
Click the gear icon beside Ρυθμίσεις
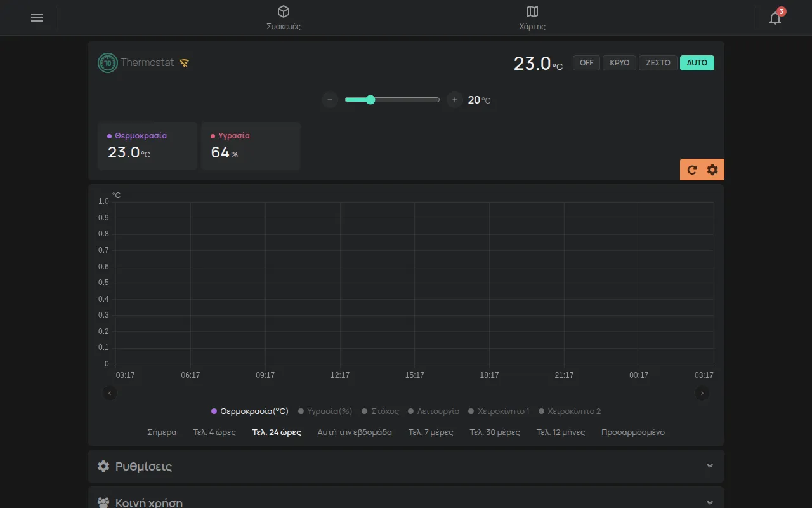[x=103, y=466]
